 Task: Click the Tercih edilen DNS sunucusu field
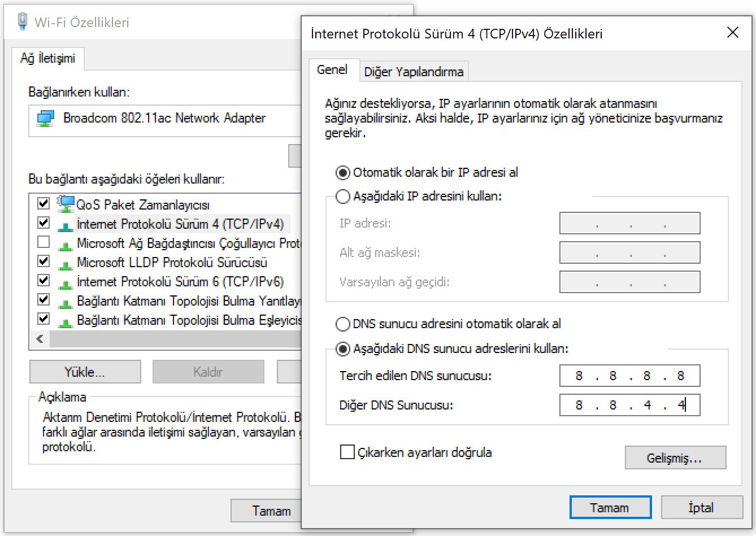click(x=629, y=376)
